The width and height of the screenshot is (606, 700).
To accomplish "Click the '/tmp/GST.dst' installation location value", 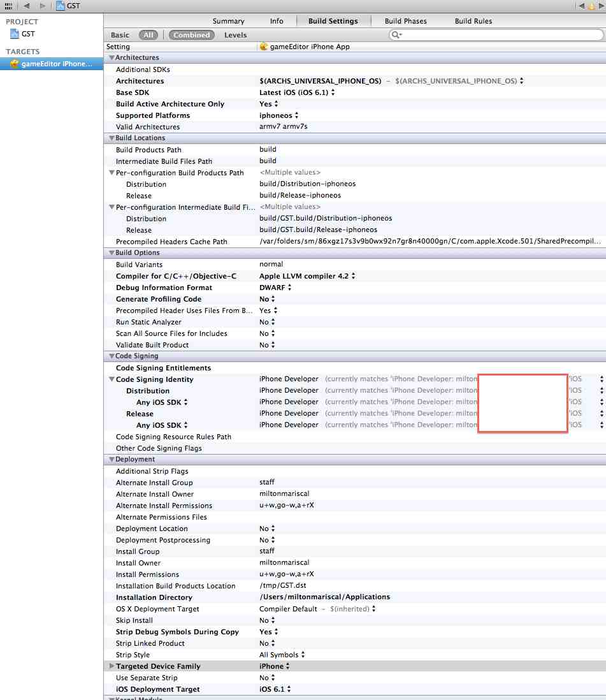I will [282, 585].
